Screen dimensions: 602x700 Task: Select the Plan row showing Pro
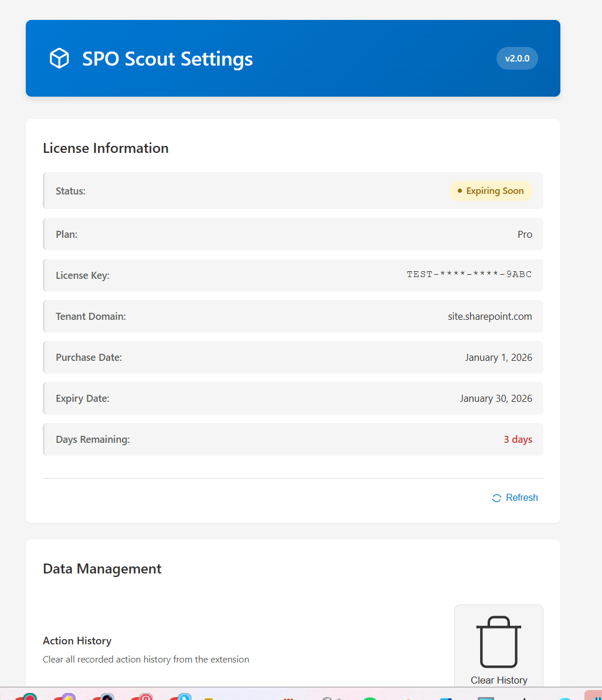click(x=293, y=234)
